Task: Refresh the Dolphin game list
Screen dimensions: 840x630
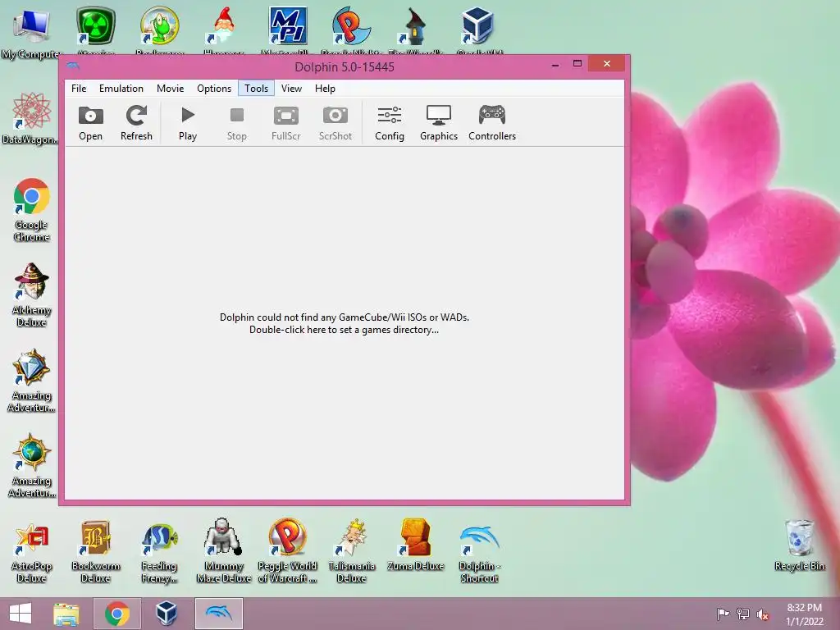Action: [136, 123]
